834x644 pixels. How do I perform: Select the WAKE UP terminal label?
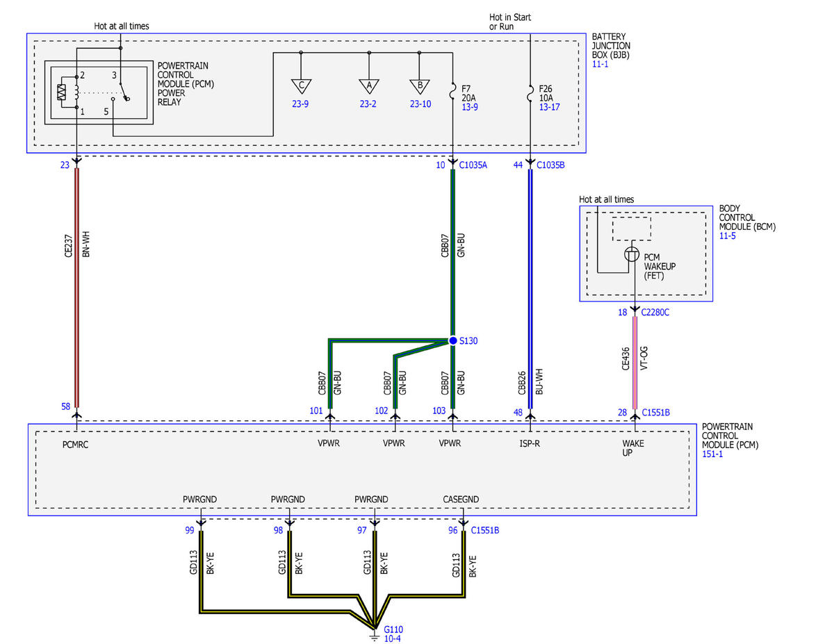[634, 447]
